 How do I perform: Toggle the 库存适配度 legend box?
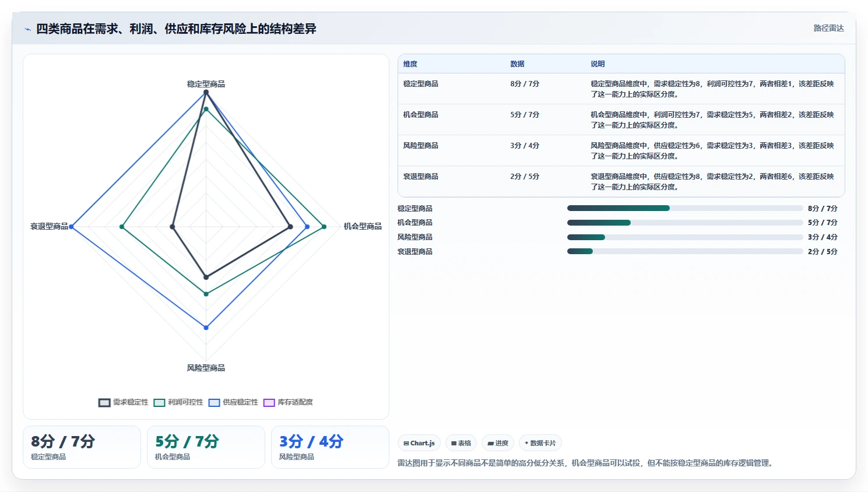coord(269,403)
